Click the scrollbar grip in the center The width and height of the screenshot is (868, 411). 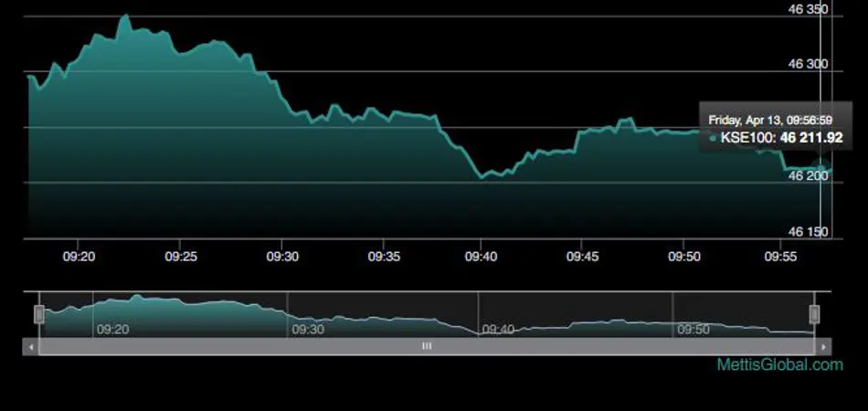(x=426, y=347)
